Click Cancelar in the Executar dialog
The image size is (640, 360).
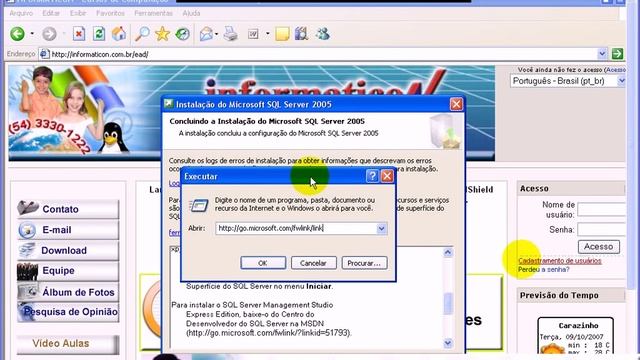pyautogui.click(x=313, y=263)
